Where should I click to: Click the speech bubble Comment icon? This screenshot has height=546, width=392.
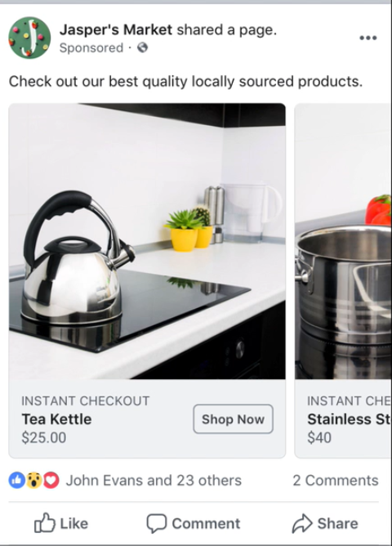(x=157, y=523)
